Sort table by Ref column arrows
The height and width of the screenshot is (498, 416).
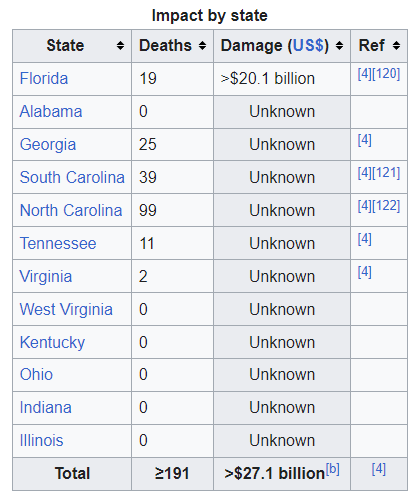tap(396, 46)
